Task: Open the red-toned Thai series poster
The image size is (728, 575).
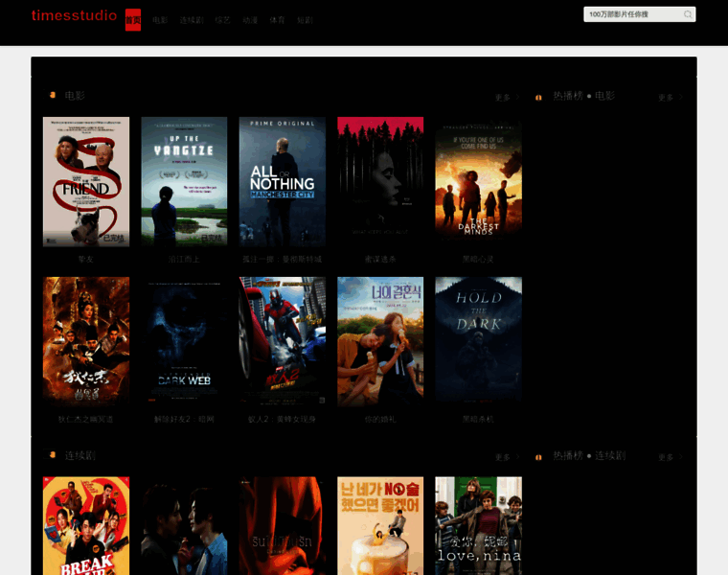Action: click(283, 526)
